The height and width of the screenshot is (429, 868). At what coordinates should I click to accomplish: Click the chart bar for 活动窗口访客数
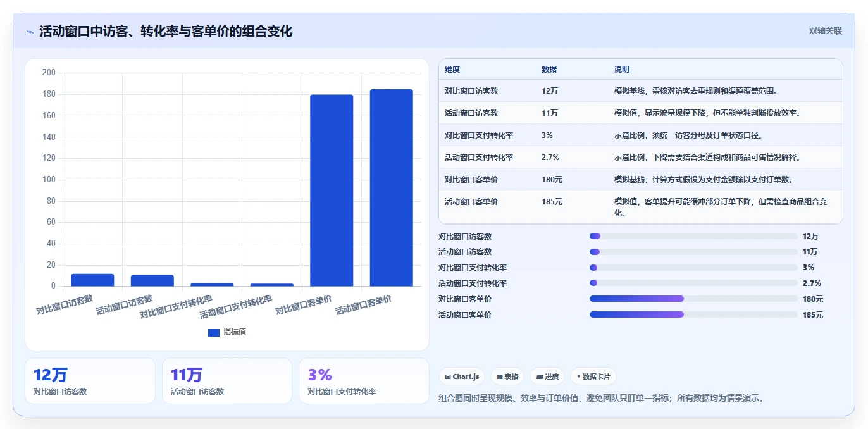[x=152, y=280]
